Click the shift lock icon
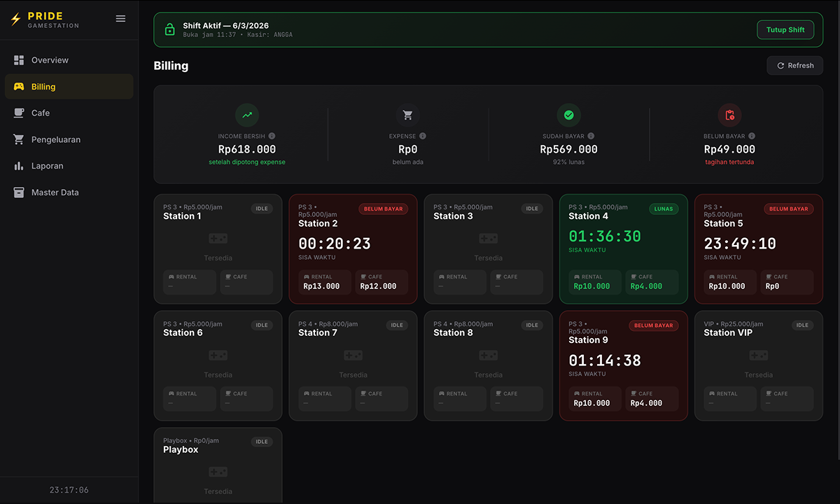The height and width of the screenshot is (504, 840). click(x=169, y=29)
